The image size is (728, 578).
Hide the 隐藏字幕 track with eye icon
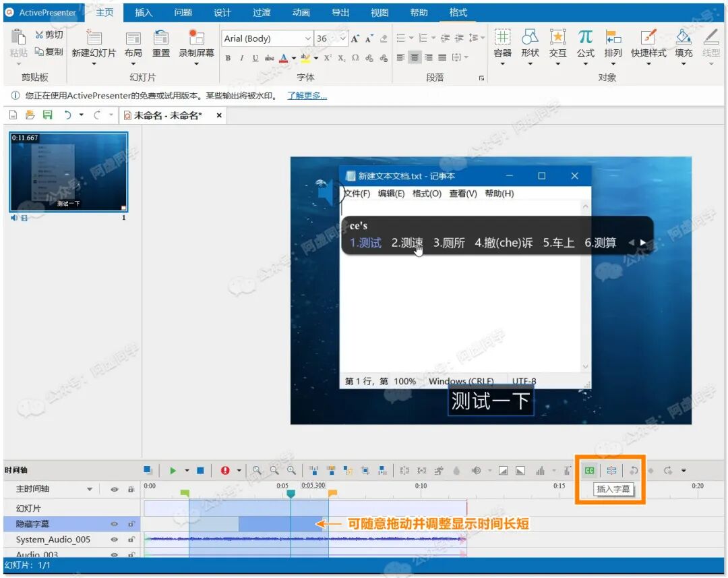[114, 524]
